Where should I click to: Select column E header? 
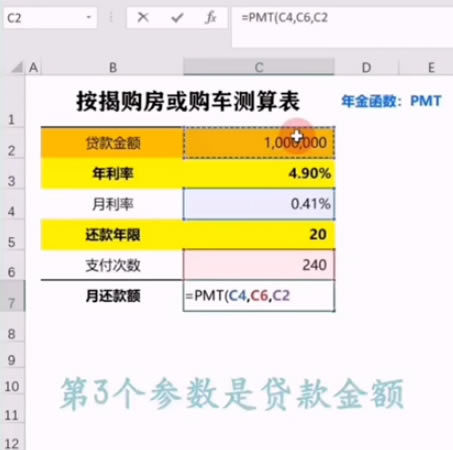pyautogui.click(x=431, y=68)
